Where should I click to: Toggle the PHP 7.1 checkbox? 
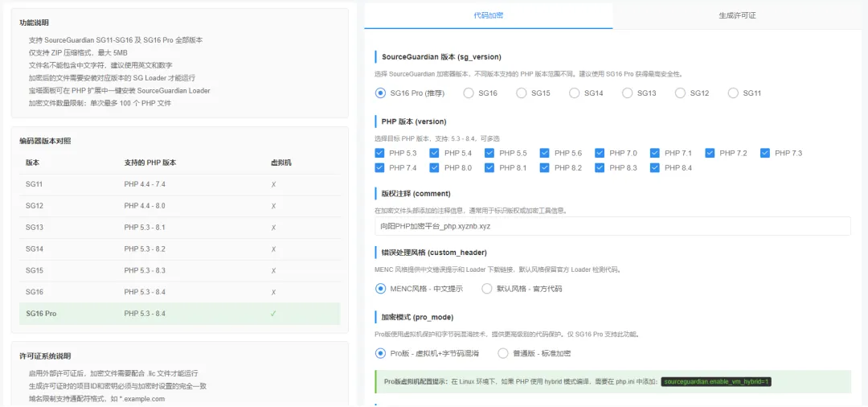(x=655, y=153)
